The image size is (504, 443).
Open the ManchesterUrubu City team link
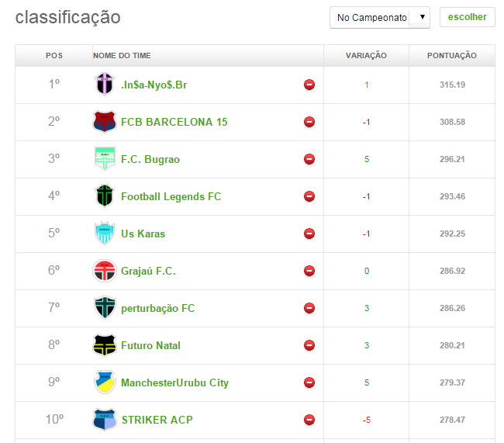coord(174,382)
